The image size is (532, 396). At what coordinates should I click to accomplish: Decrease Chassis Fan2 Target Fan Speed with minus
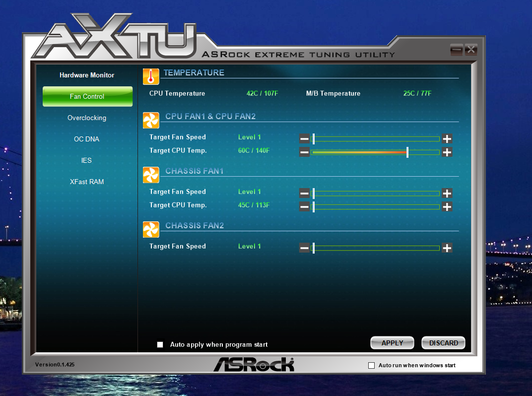point(304,248)
